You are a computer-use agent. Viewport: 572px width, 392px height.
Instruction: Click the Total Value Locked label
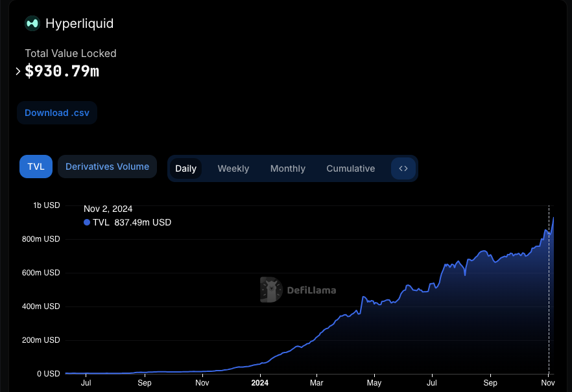click(x=71, y=54)
